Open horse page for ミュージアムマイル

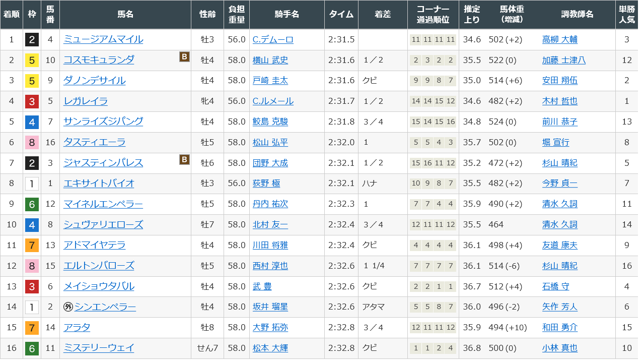(103, 39)
